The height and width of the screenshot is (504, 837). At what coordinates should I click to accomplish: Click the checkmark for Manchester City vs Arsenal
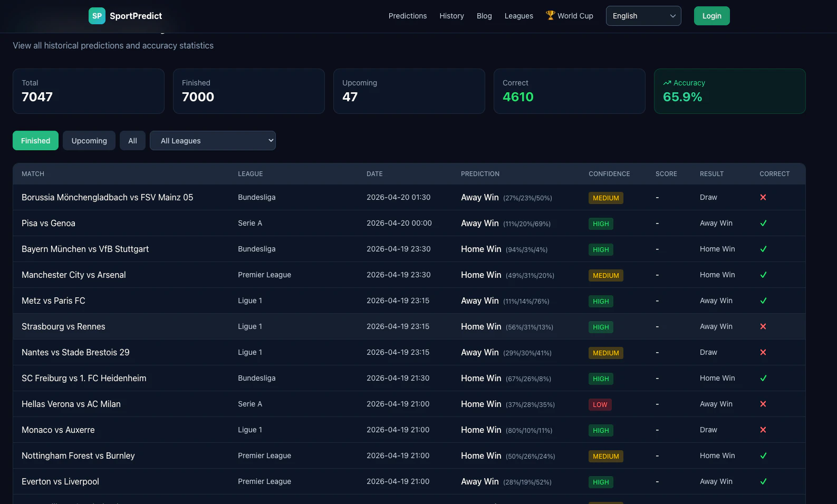[x=763, y=275]
